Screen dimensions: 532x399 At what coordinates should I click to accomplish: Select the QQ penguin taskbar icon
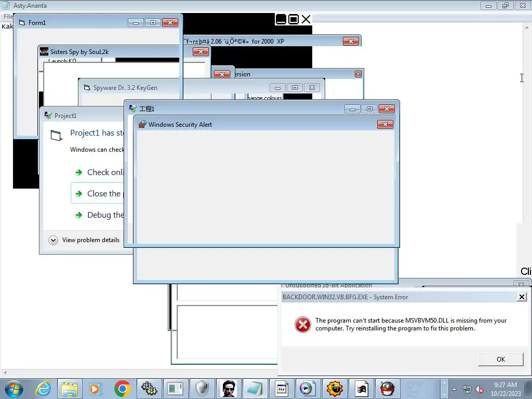tap(388, 389)
